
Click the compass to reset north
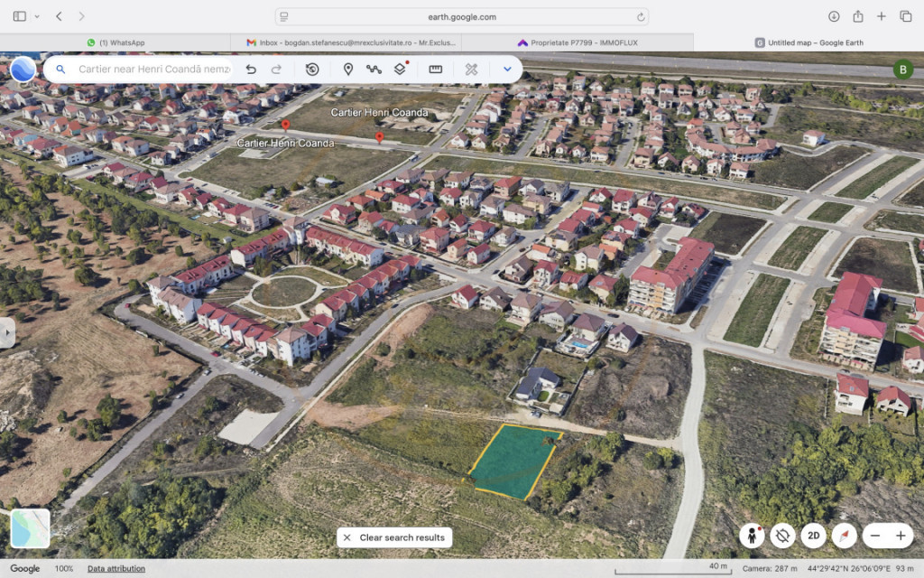[845, 536]
